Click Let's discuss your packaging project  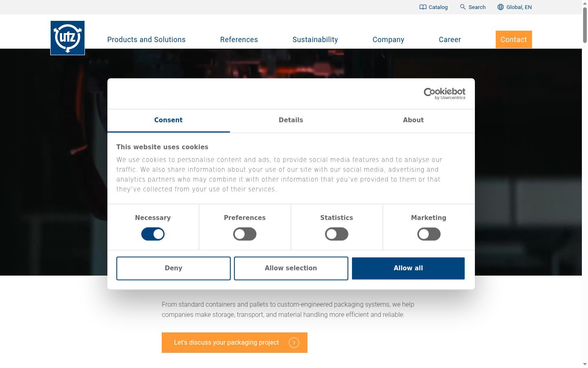(234, 343)
